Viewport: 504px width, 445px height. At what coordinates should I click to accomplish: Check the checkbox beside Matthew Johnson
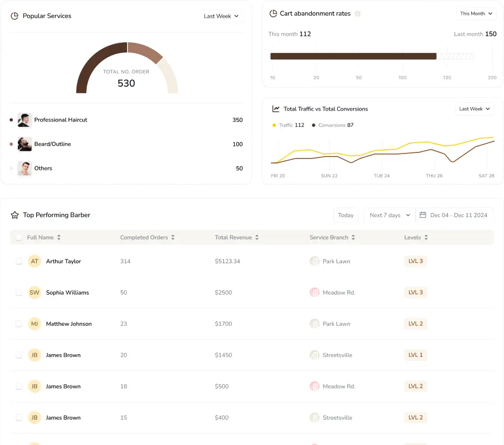19,323
